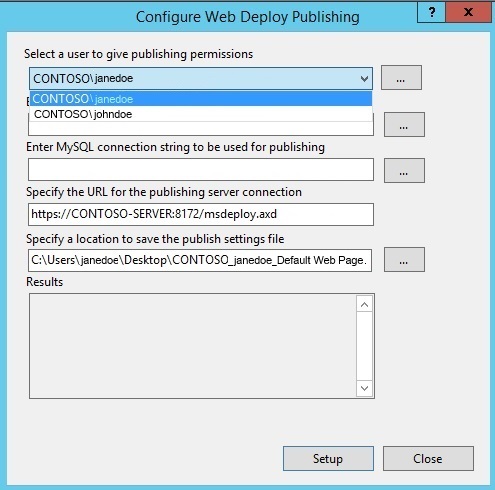
Task: Click the MySQL connection string input field
Action: click(x=201, y=170)
